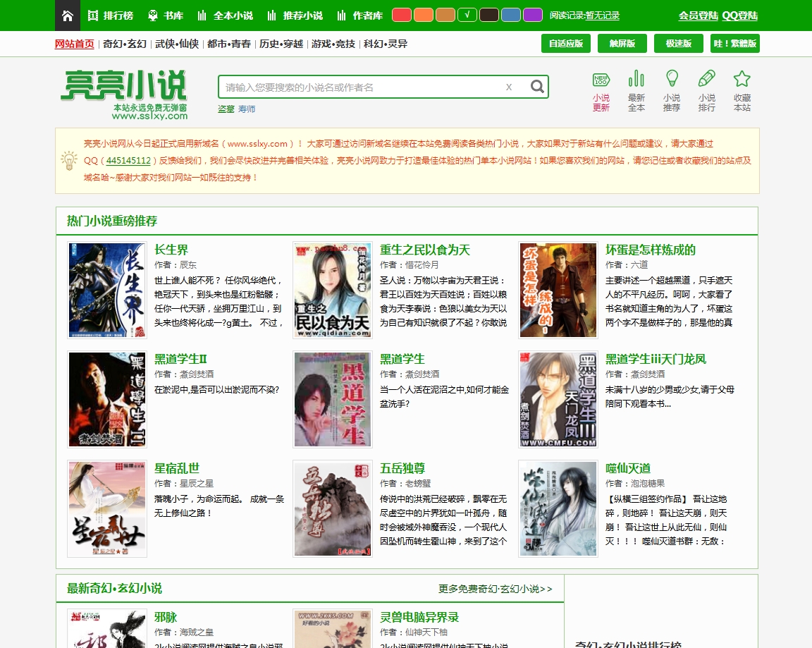Image resolution: width=812 pixels, height=648 pixels.
Task: Open the 噬仙灭道 book cover
Action: (558, 508)
